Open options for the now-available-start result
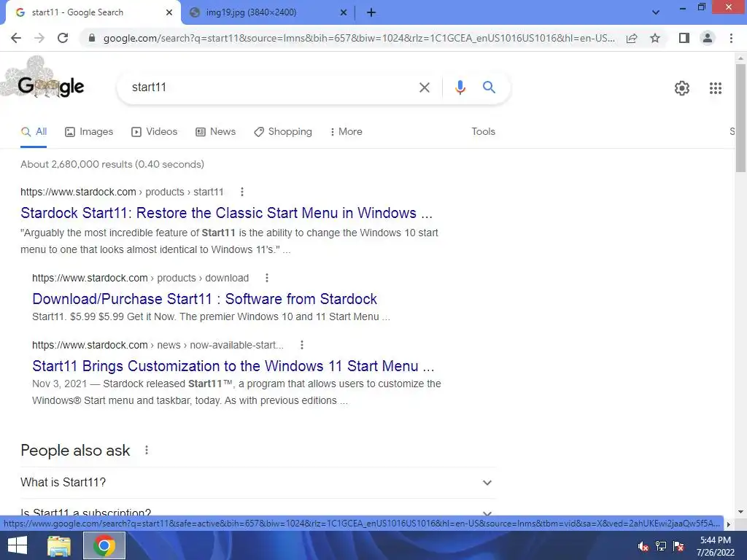This screenshot has height=560, width=747. (301, 345)
